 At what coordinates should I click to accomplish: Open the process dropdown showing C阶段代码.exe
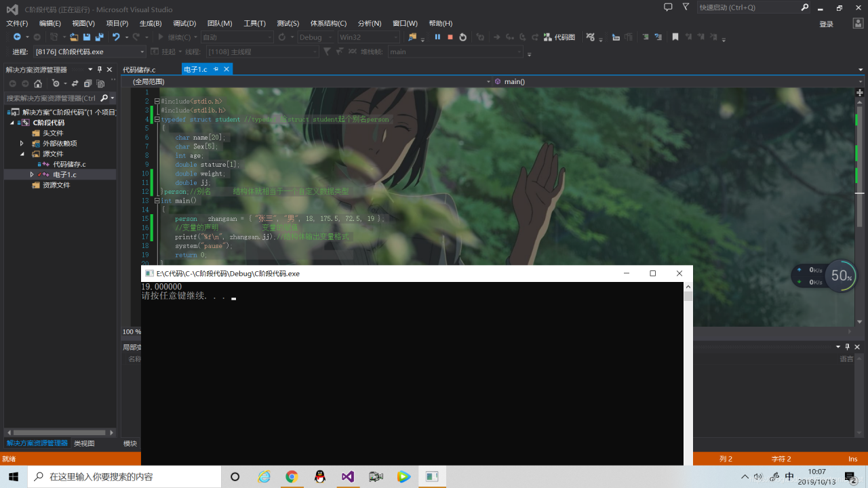point(89,52)
